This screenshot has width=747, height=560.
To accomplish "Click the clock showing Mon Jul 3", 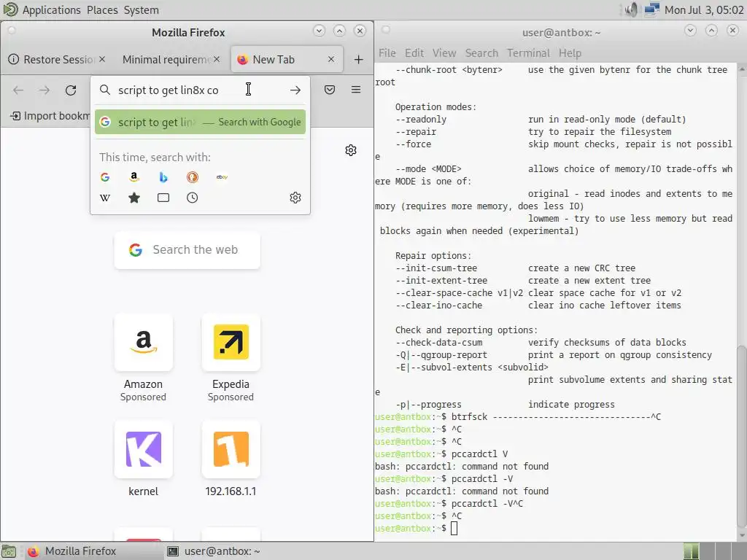I will [x=704, y=9].
